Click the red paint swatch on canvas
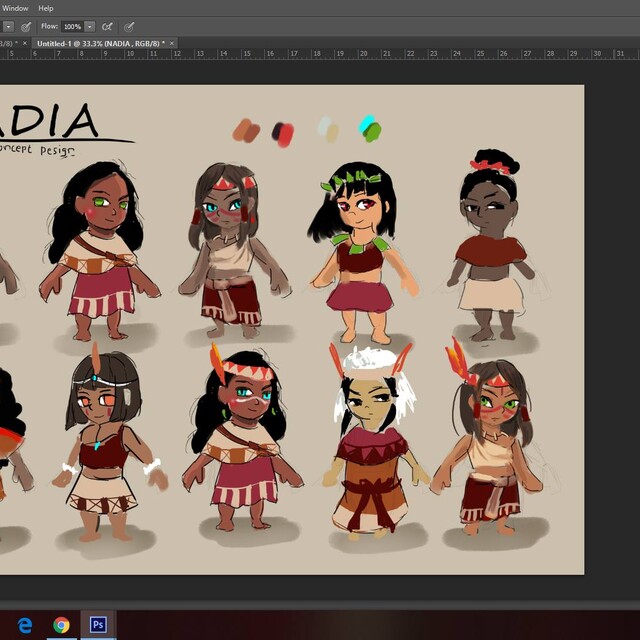 (x=284, y=133)
